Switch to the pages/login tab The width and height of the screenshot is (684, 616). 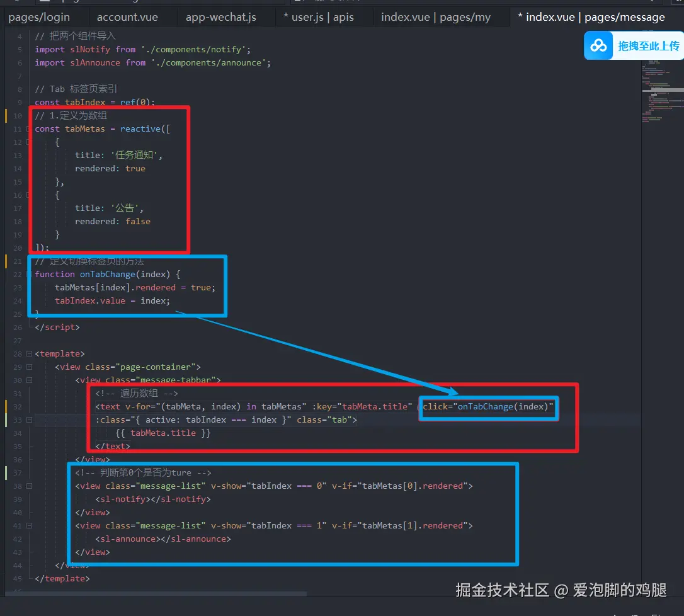point(39,17)
